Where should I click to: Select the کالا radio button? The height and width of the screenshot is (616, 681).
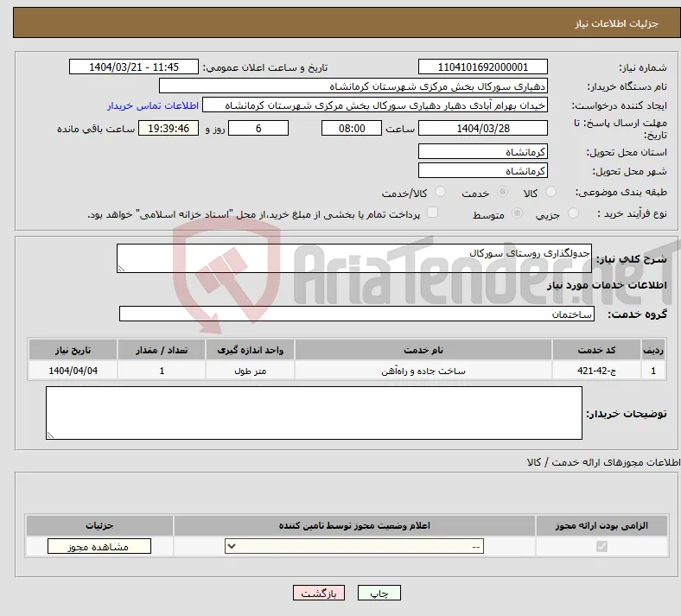(551, 192)
